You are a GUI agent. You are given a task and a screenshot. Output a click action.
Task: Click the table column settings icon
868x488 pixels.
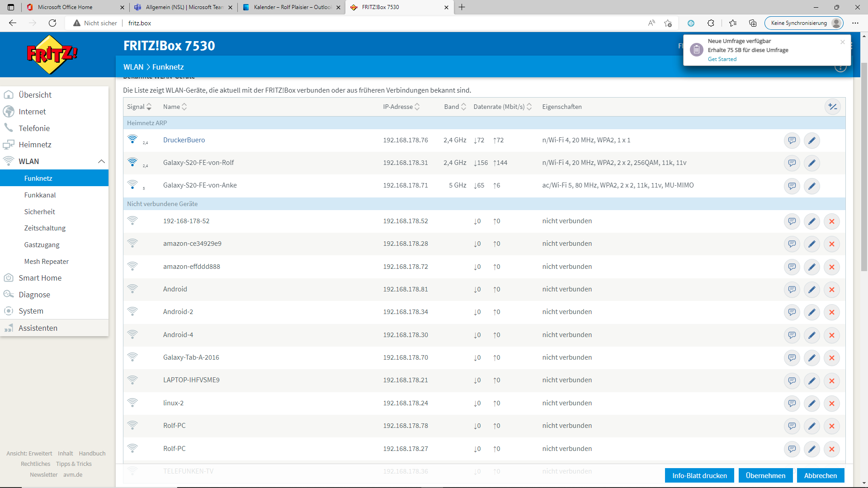click(x=832, y=107)
